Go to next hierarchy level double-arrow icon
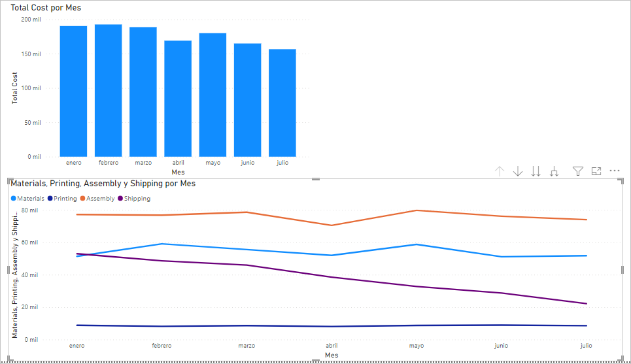Viewport: 631px width, 364px height. pos(536,171)
